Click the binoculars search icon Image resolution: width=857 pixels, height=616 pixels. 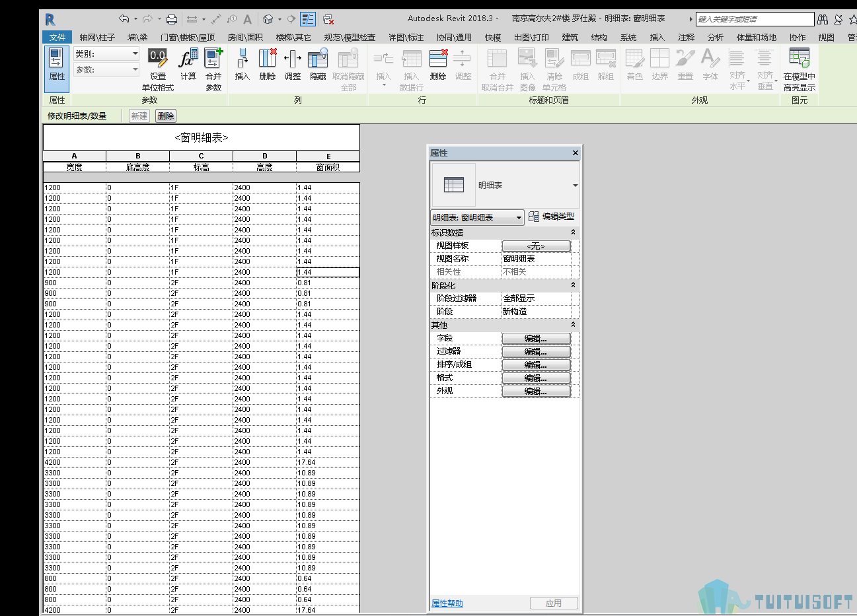pyautogui.click(x=823, y=19)
